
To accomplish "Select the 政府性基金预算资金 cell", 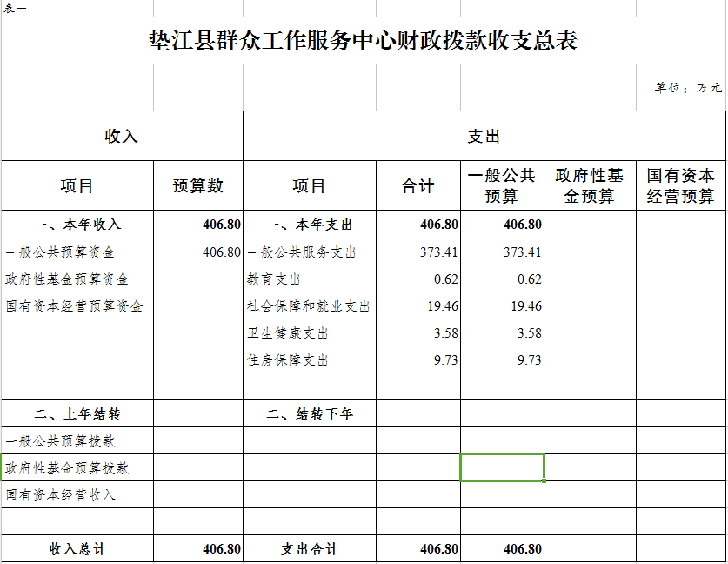I will click(x=77, y=279).
